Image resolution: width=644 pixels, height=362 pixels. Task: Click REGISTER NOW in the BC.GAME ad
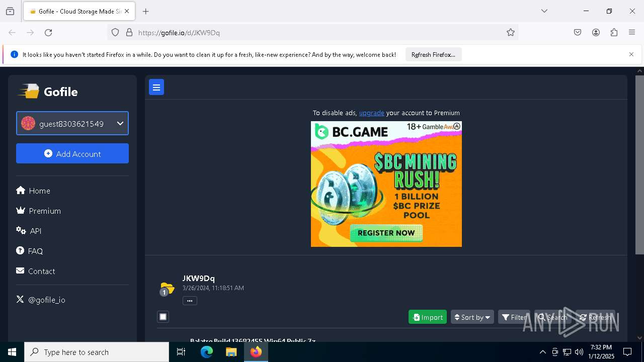coord(386,233)
